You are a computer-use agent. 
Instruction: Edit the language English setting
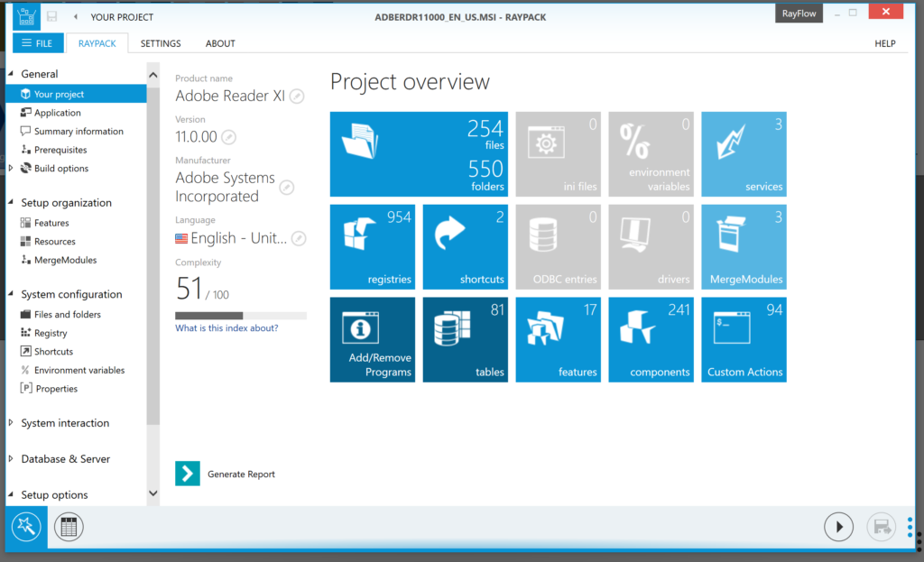pos(299,238)
